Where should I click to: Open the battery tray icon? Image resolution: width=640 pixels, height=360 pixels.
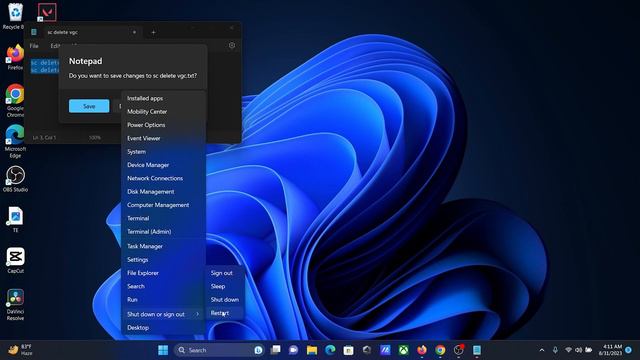(x=589, y=350)
